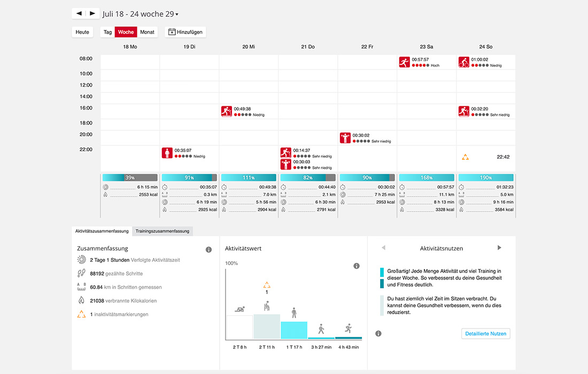
Task: Open Wednesday's treadmill workout 00:49:38
Action: (x=227, y=112)
